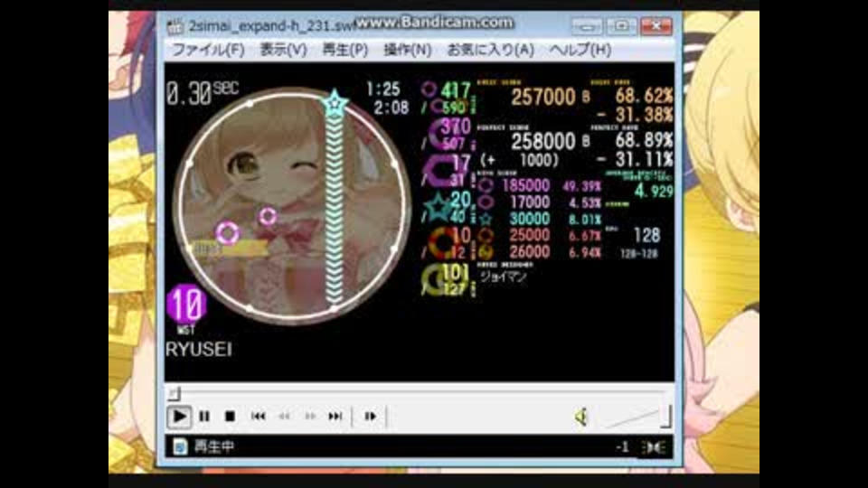This screenshot has width=868, height=488.
Task: Click the cyan star 20 counter icon
Action: pyautogui.click(x=438, y=208)
